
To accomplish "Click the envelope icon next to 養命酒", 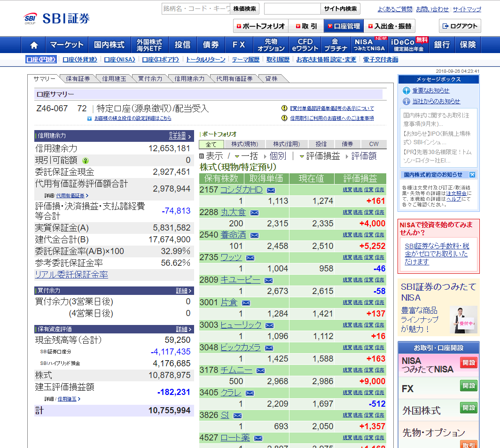I will pos(255,235).
